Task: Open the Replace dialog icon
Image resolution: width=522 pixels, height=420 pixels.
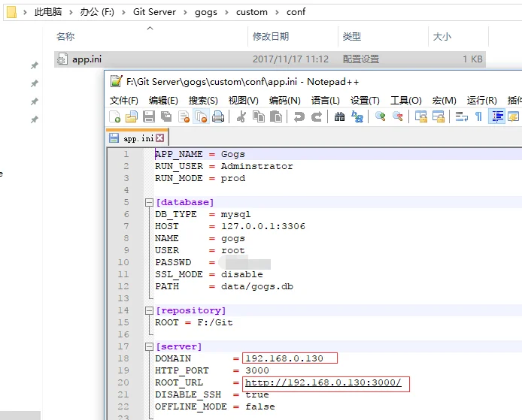Action: [357, 116]
